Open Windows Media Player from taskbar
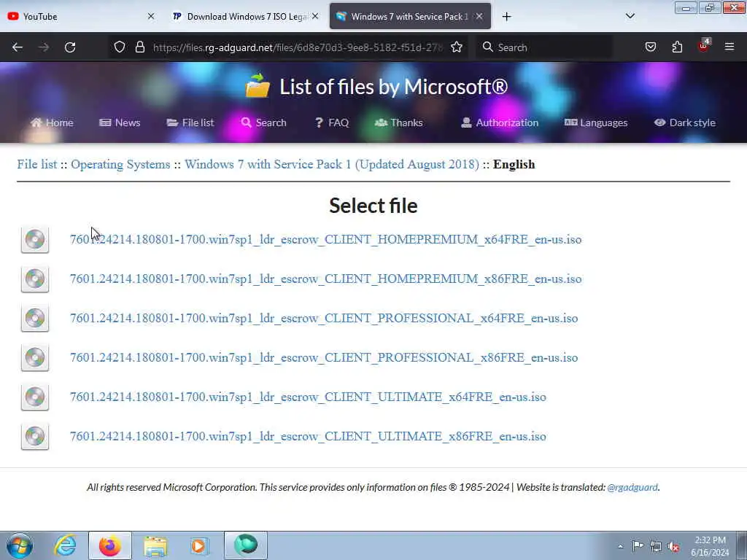Screen dimensions: 747x560 tap(199, 545)
